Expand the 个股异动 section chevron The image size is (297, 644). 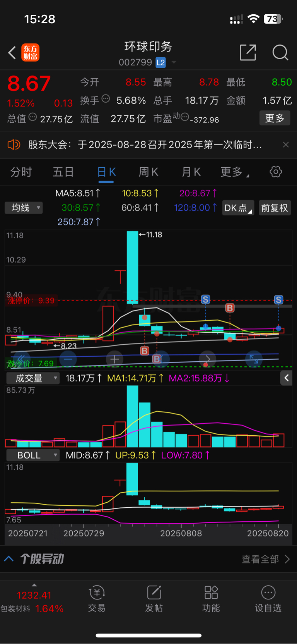pos(9,559)
